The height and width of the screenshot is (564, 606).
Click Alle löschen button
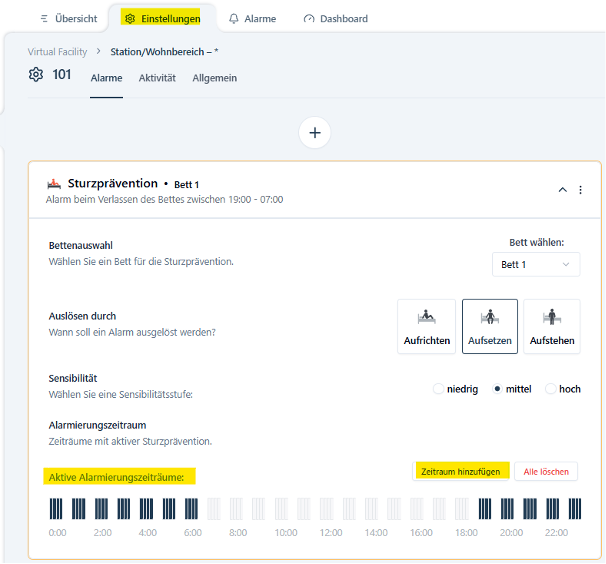(x=546, y=471)
